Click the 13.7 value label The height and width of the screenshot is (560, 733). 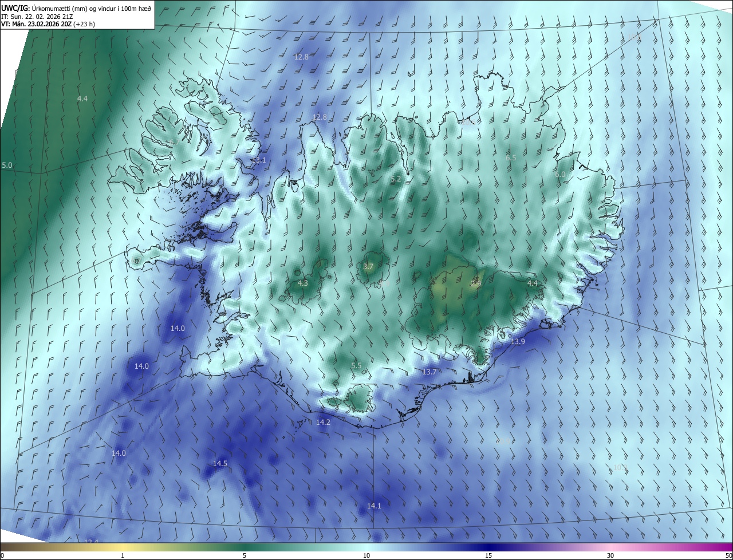pos(429,372)
